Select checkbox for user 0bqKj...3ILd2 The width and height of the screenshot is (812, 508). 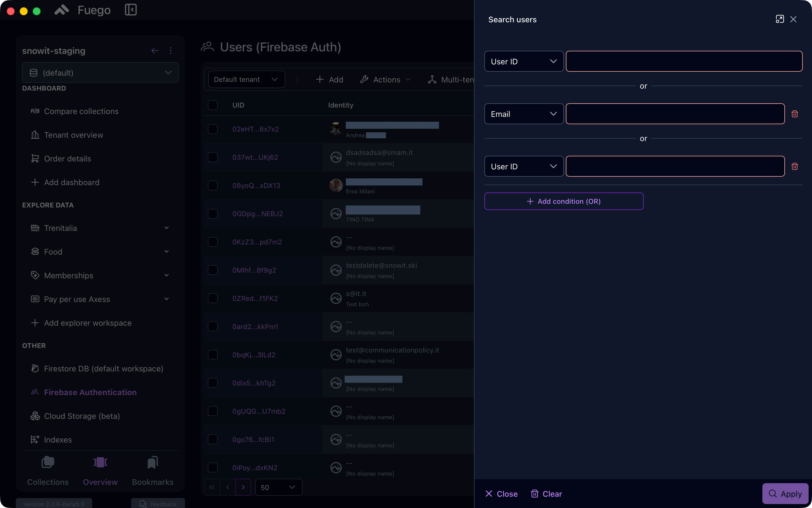tap(213, 355)
